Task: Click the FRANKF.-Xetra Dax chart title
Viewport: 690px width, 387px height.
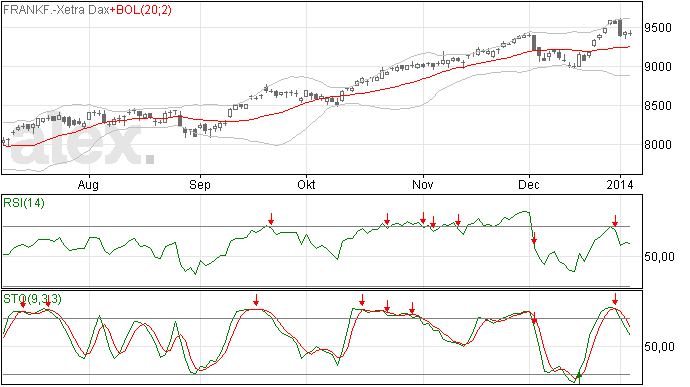Action: (x=56, y=10)
